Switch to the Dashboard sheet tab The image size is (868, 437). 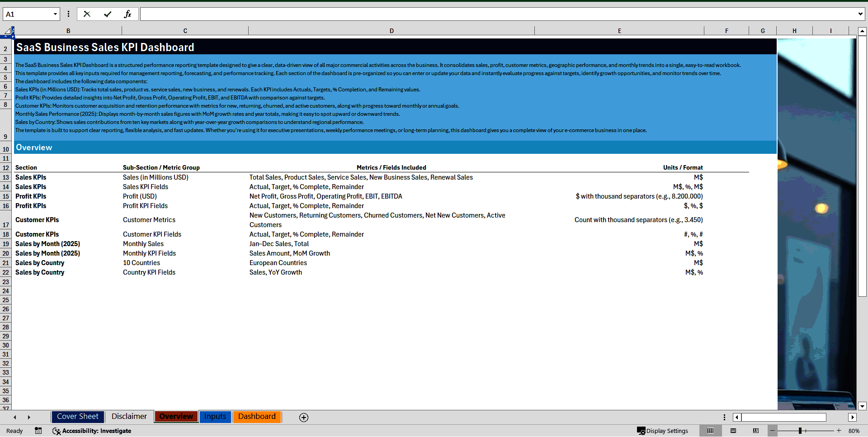pos(257,417)
